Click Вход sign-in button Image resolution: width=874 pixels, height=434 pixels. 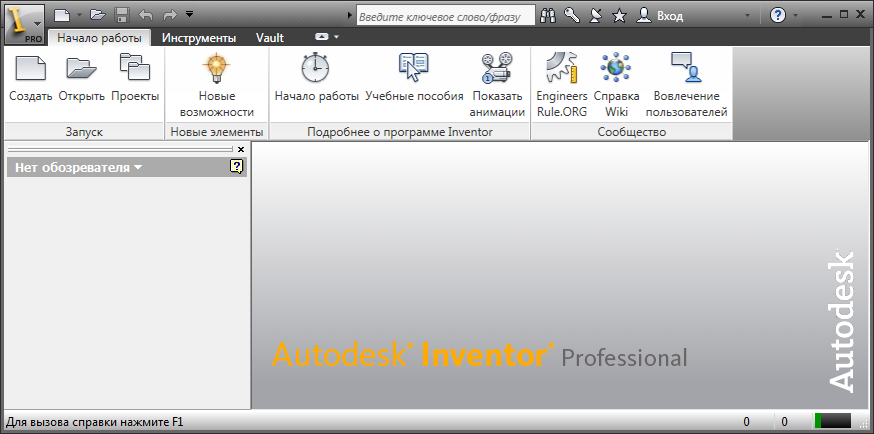click(660, 16)
